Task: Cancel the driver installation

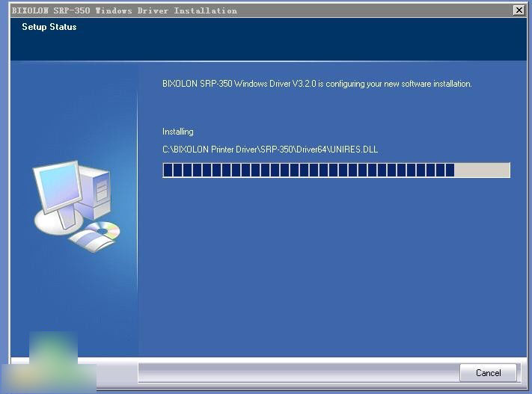Action: (488, 373)
